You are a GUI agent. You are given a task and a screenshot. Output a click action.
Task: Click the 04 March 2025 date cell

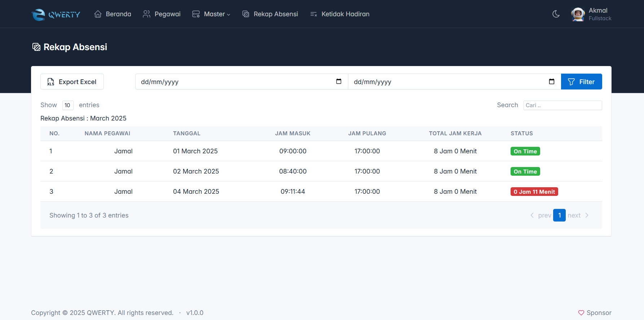(196, 192)
